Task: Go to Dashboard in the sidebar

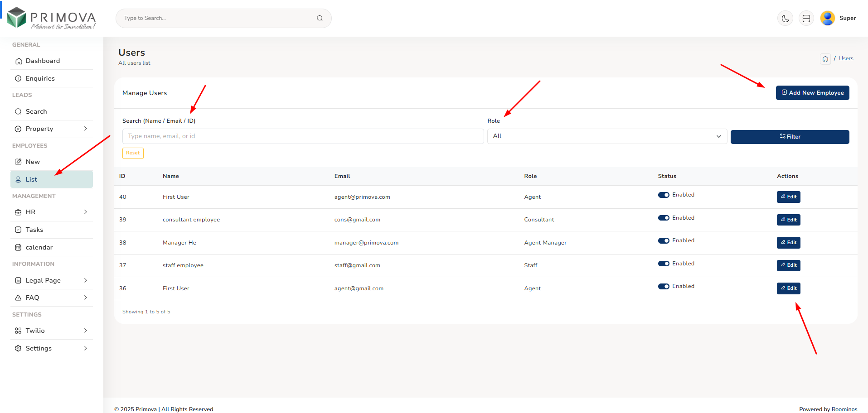Action: click(43, 61)
